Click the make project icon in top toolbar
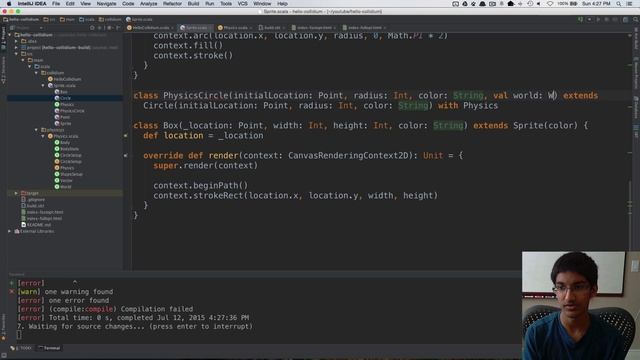Image resolution: width=640 pixels, height=360 pixels. [x=580, y=19]
